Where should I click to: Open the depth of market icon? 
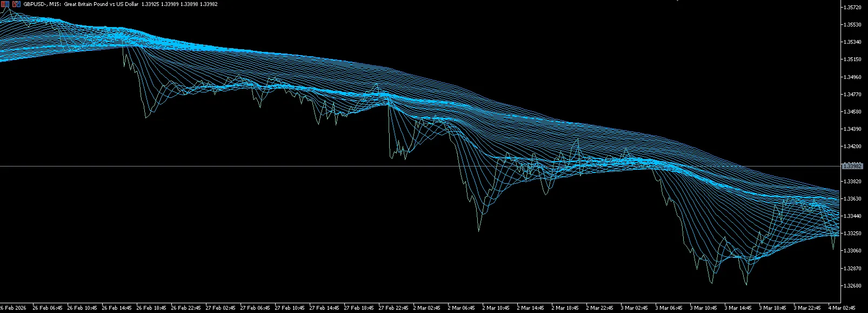coord(16,4)
